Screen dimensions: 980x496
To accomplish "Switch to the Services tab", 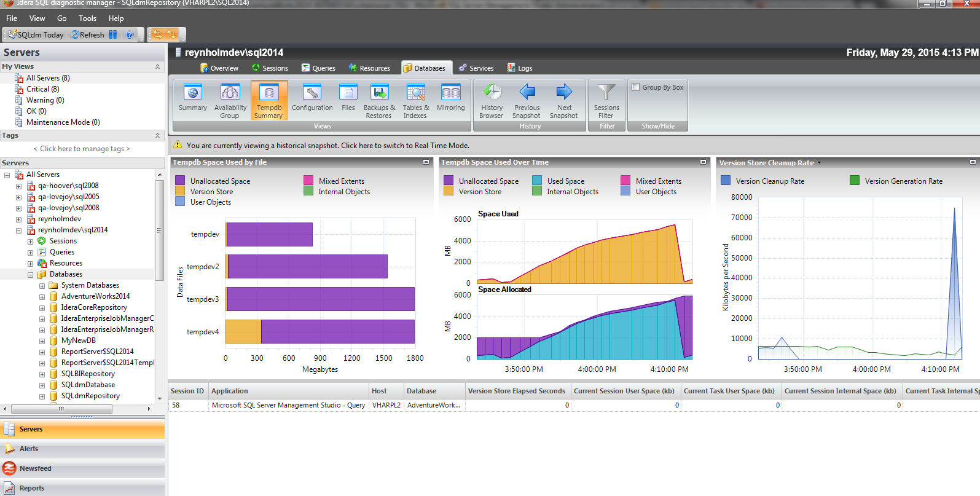I will [x=476, y=68].
